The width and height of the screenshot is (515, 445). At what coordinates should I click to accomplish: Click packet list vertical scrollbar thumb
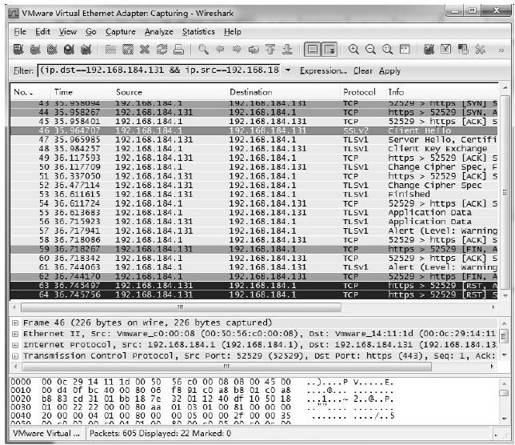(505, 192)
